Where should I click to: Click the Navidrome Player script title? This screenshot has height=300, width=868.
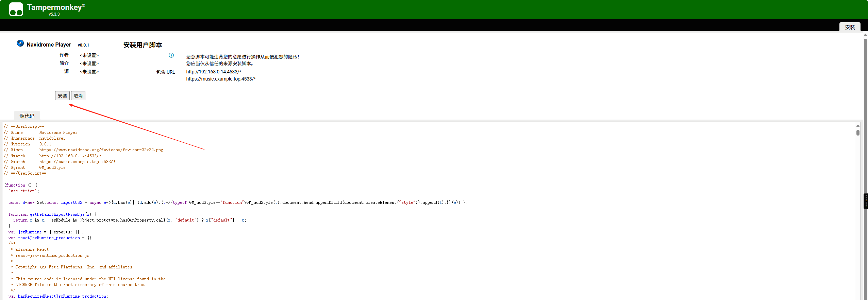point(49,45)
